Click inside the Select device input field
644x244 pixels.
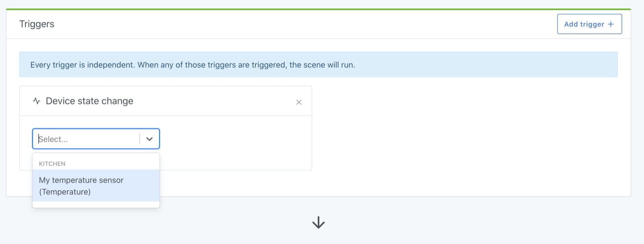click(x=85, y=139)
